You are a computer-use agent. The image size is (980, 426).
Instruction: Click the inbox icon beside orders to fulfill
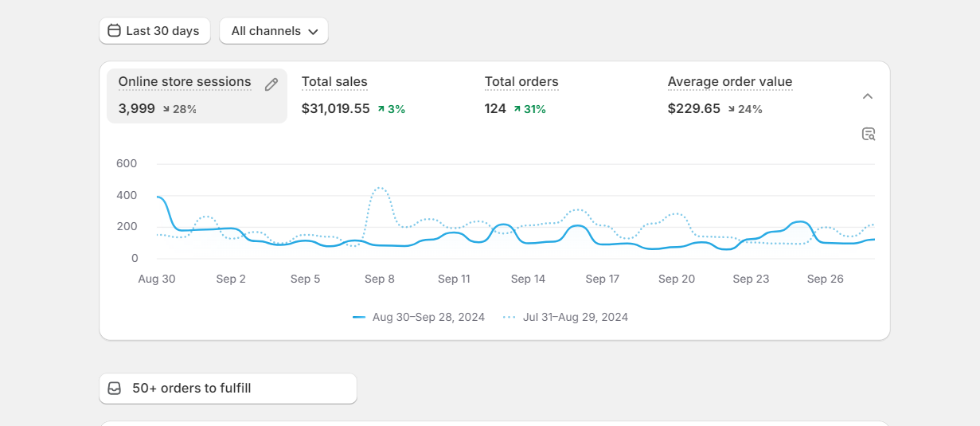click(115, 389)
